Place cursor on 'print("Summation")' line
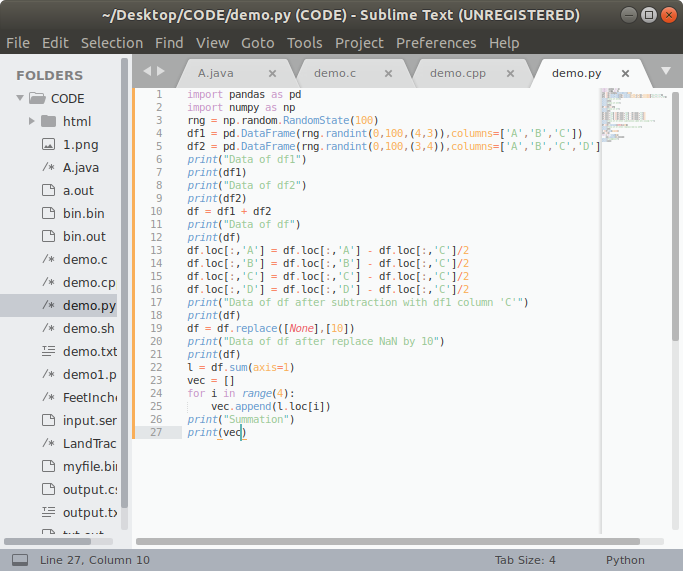The image size is (683, 571). [241, 419]
